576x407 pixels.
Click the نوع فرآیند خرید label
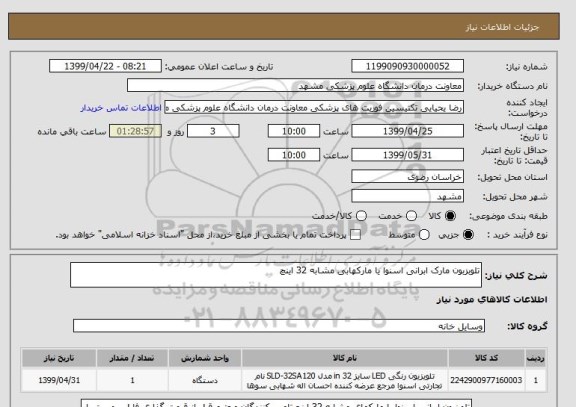coord(517,235)
